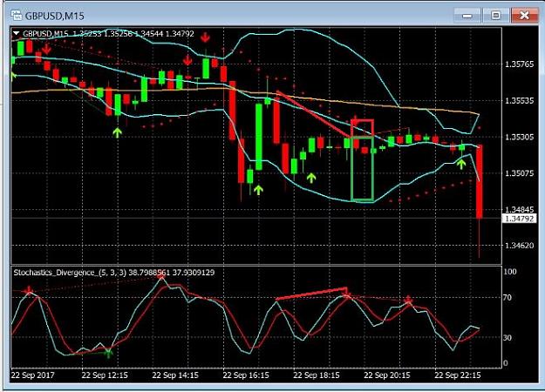Click the '22 Sep 16:15' time axis label
The image size is (545, 392).
(246, 375)
